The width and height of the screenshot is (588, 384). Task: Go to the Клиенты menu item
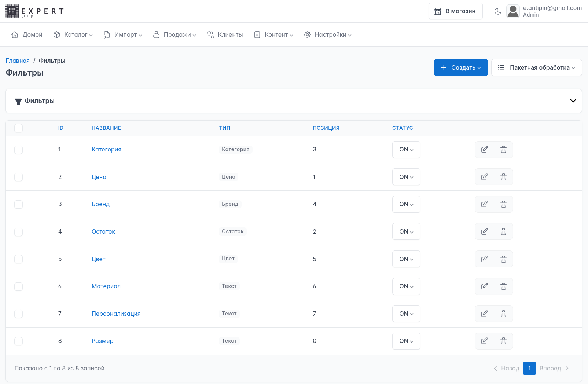pos(225,35)
